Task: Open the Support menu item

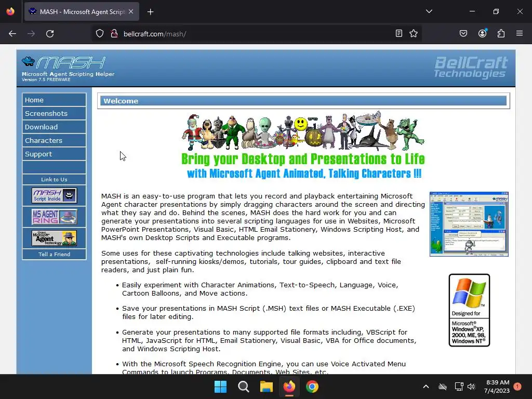Action: coord(54,154)
